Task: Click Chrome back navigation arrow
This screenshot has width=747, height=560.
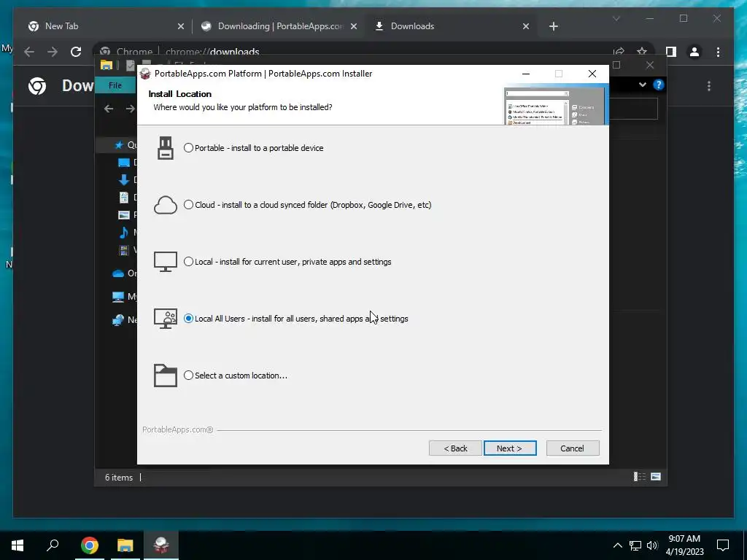Action: [x=29, y=52]
